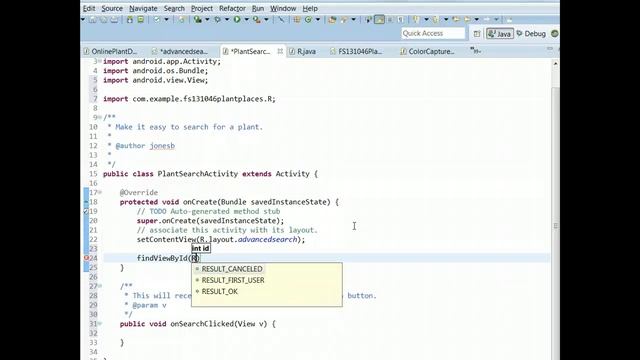Switch to the Debug perspective
This screenshot has width=640, height=360.
[531, 34]
